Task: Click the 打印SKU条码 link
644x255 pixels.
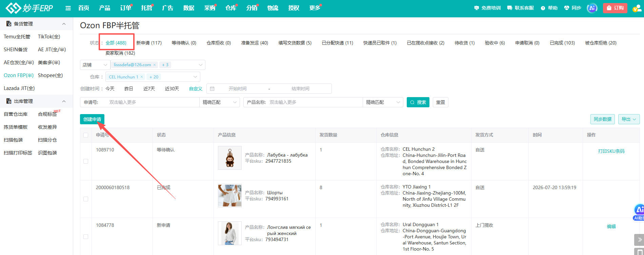Action: 611,151
